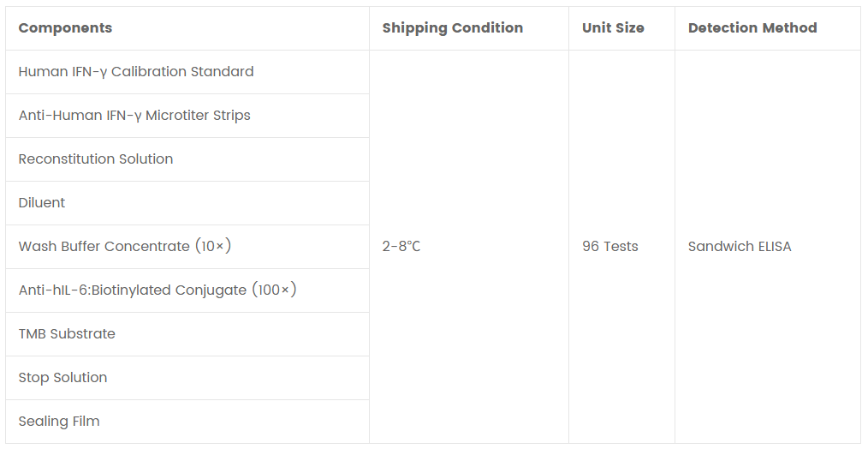This screenshot has width=868, height=449.
Task: Click Anti-hIL-6:Biotinylated Conjugate (100×) text
Action: tap(158, 290)
